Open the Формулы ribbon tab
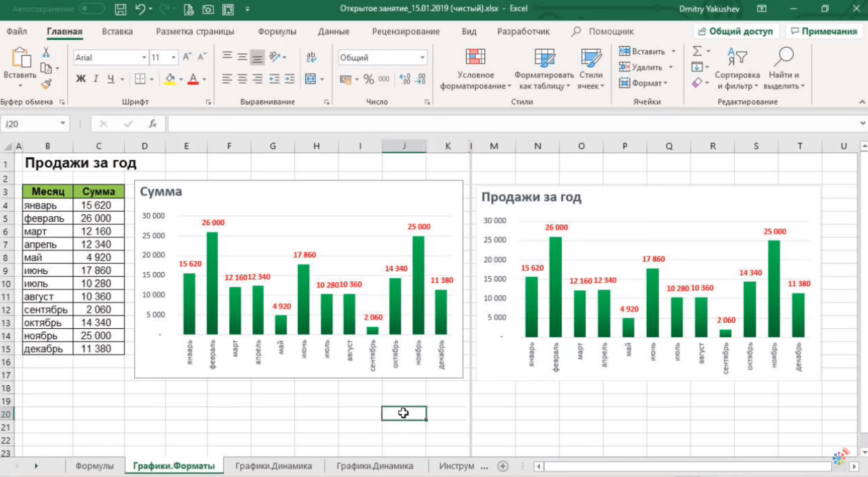 (x=277, y=32)
